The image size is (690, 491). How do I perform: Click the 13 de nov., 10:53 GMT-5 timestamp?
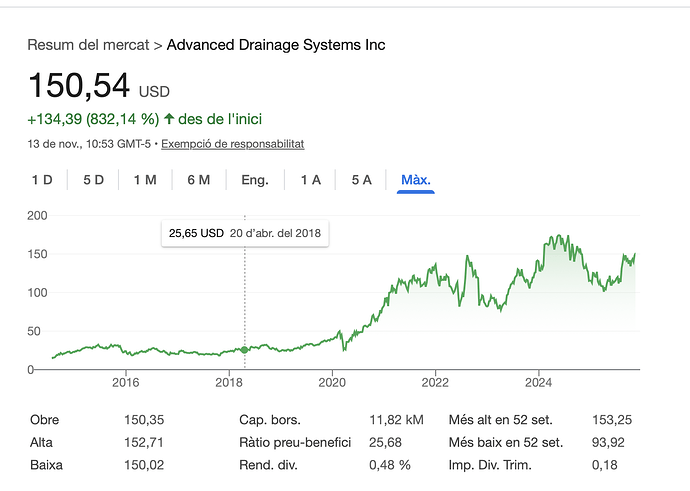[89, 144]
